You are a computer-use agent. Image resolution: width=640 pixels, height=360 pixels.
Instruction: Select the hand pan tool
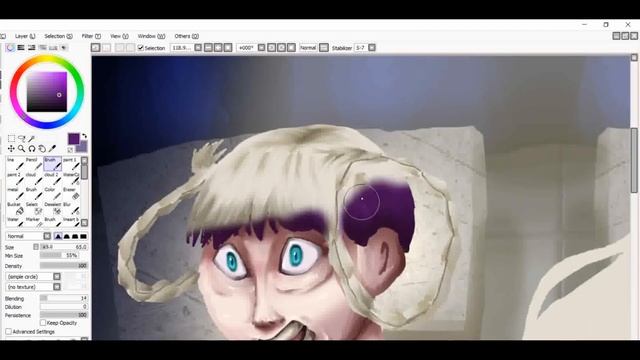42,149
